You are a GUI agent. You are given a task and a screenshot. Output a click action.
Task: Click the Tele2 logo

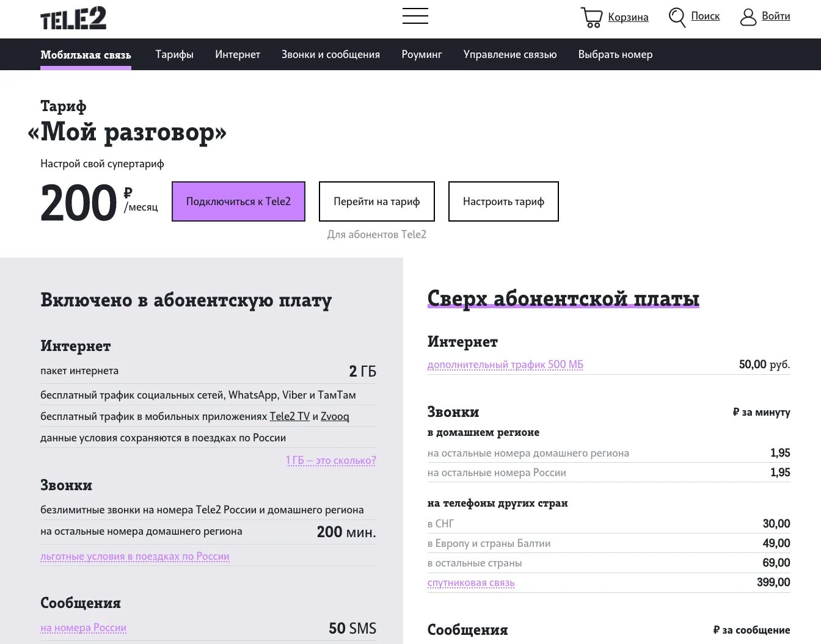[x=73, y=18]
